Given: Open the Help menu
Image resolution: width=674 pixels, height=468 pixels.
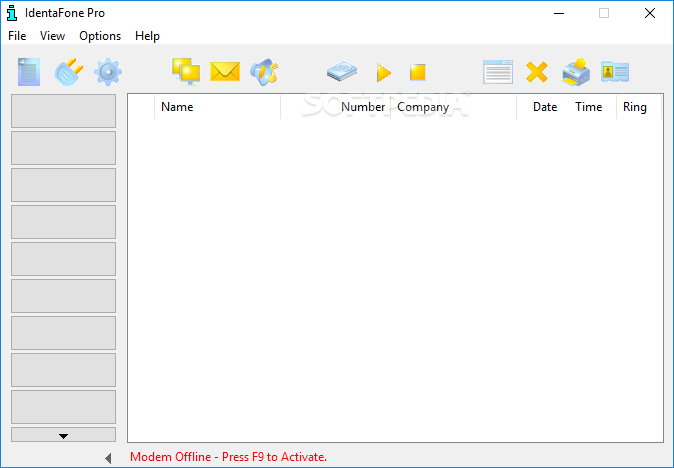Looking at the screenshot, I should pos(147,36).
